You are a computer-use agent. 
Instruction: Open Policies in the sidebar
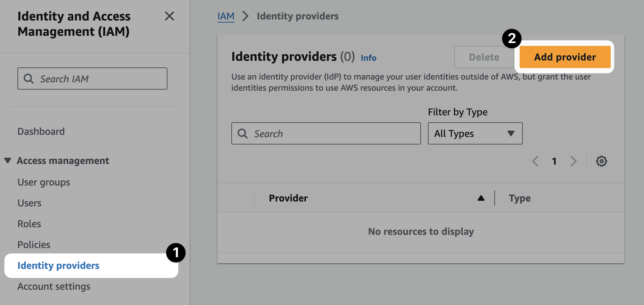pyautogui.click(x=34, y=245)
